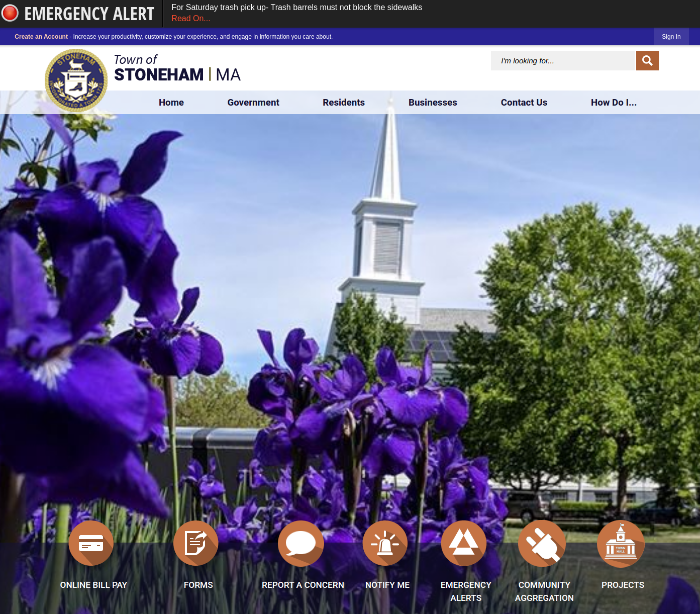Click the red emergency alert indicator
Image resolution: width=700 pixels, height=614 pixels.
10,14
